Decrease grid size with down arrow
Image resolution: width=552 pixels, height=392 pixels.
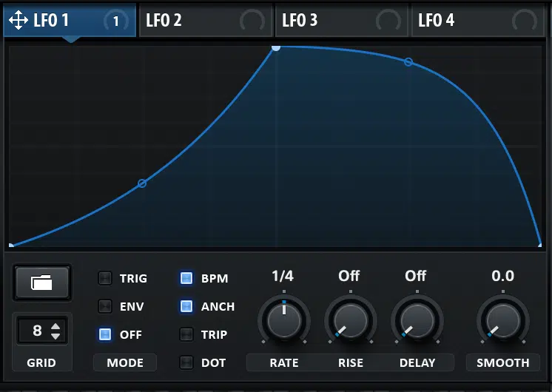[55, 336]
